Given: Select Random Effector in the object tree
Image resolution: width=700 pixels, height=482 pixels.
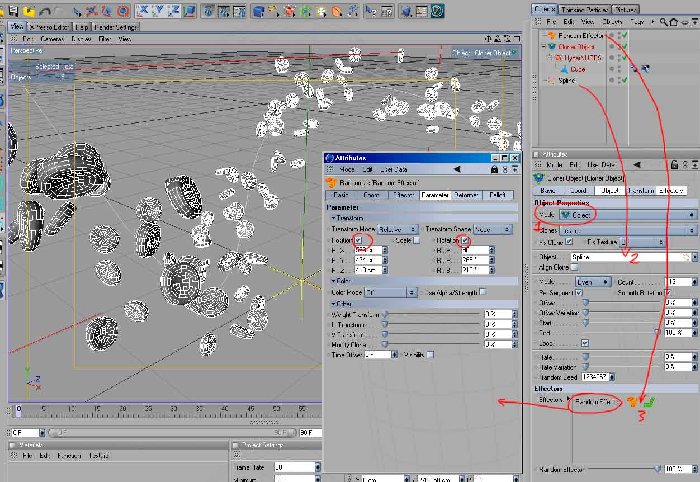Looking at the screenshot, I should point(581,35).
